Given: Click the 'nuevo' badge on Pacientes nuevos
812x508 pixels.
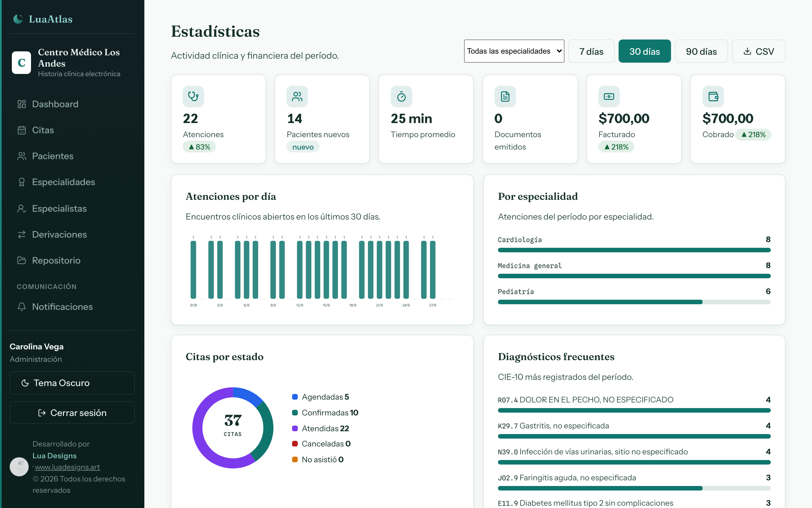Looking at the screenshot, I should 303,147.
